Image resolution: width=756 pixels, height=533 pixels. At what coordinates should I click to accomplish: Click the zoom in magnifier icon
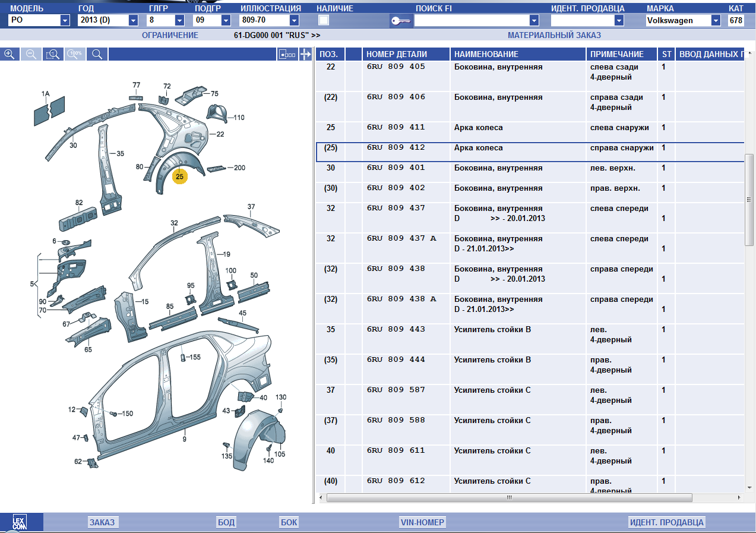pyautogui.click(x=10, y=54)
